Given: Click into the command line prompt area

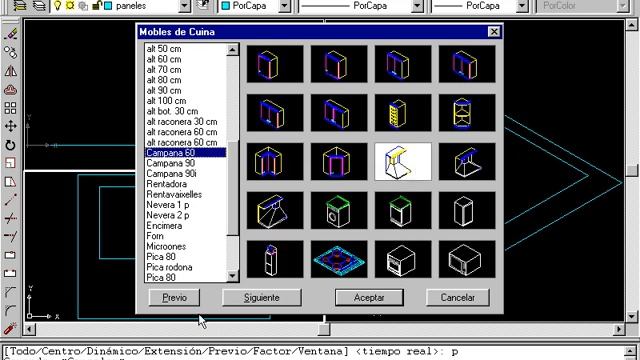Looking at the screenshot, I should [x=312, y=352].
